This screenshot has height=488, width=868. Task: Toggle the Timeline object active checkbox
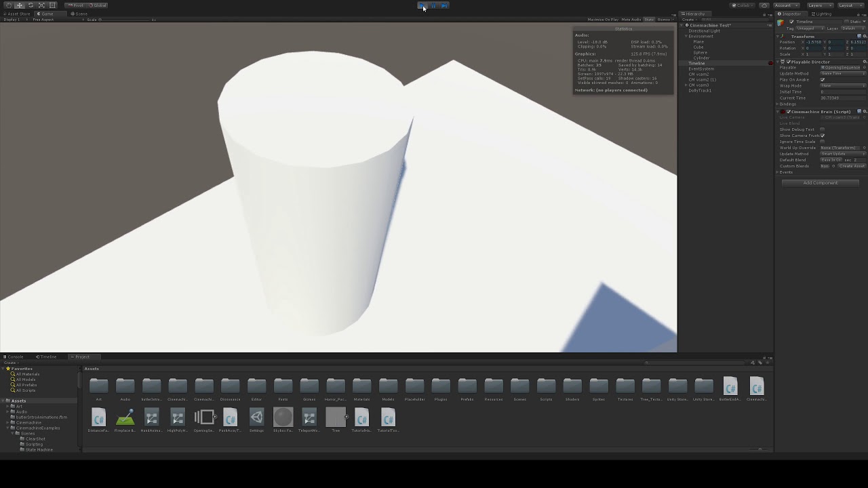pos(791,22)
